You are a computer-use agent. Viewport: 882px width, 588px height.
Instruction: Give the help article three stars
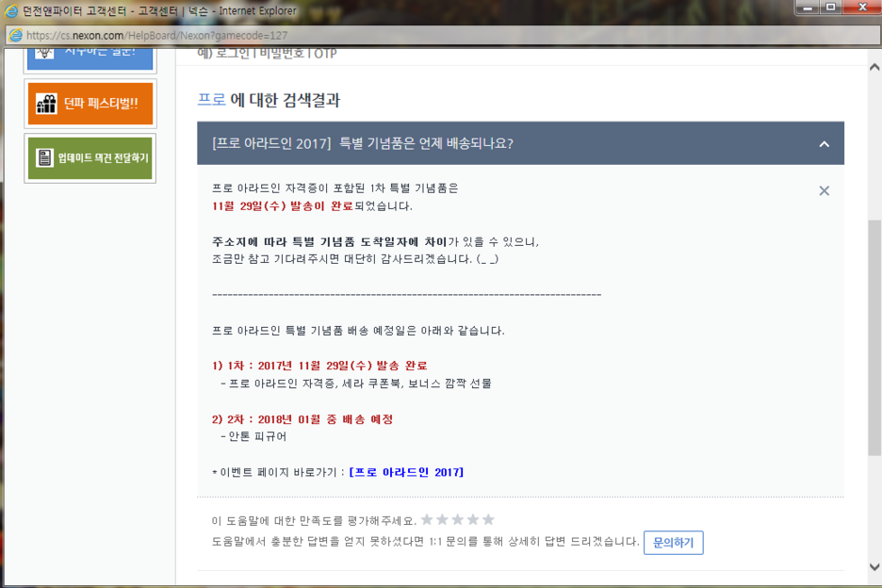click(x=458, y=519)
